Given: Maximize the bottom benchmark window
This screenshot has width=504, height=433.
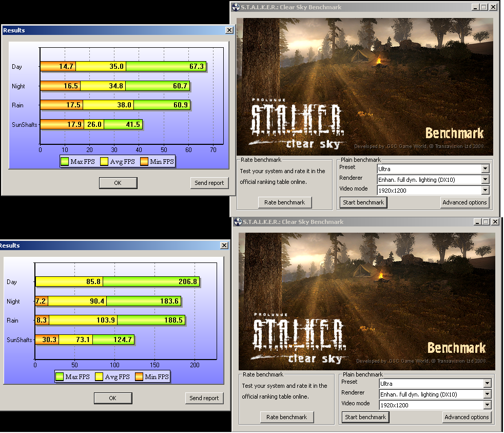Looking at the screenshot, I should (486, 222).
